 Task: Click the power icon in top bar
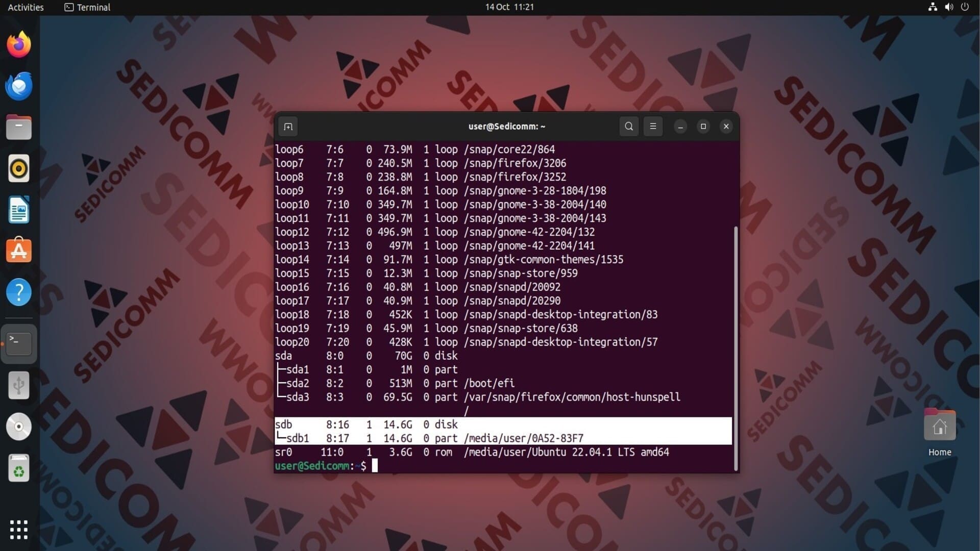965,7
